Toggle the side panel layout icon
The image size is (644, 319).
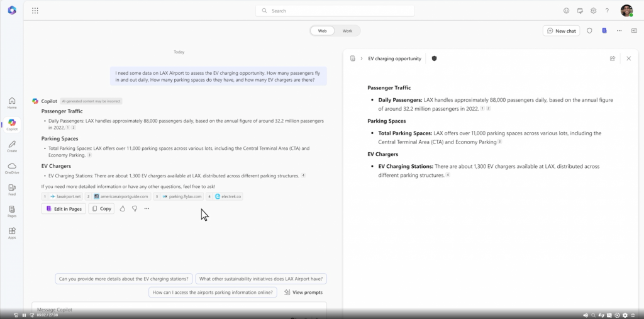(x=634, y=31)
